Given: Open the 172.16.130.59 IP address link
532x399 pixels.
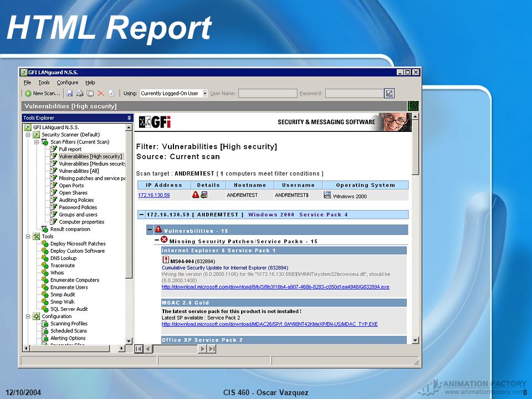Looking at the screenshot, I should [154, 195].
